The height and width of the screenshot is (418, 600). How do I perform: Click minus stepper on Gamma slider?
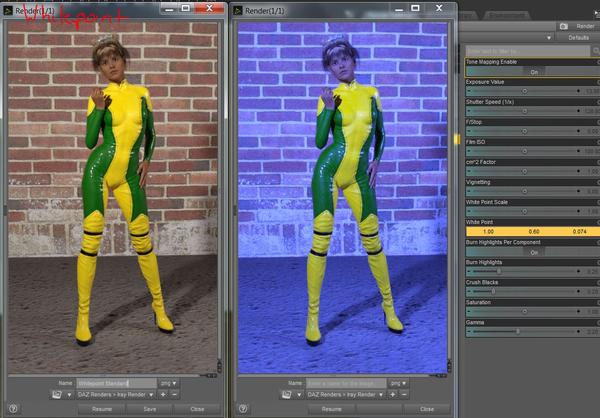[470, 331]
